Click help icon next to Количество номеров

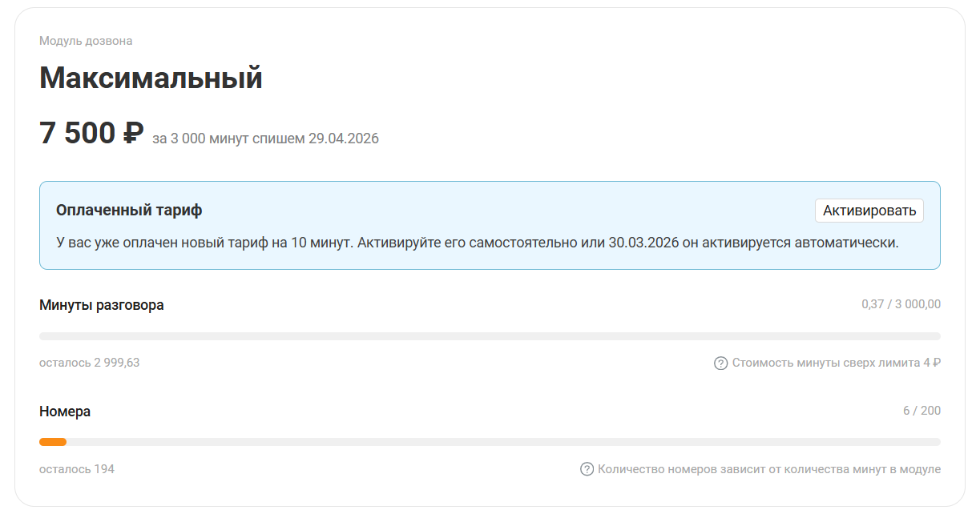click(x=587, y=469)
